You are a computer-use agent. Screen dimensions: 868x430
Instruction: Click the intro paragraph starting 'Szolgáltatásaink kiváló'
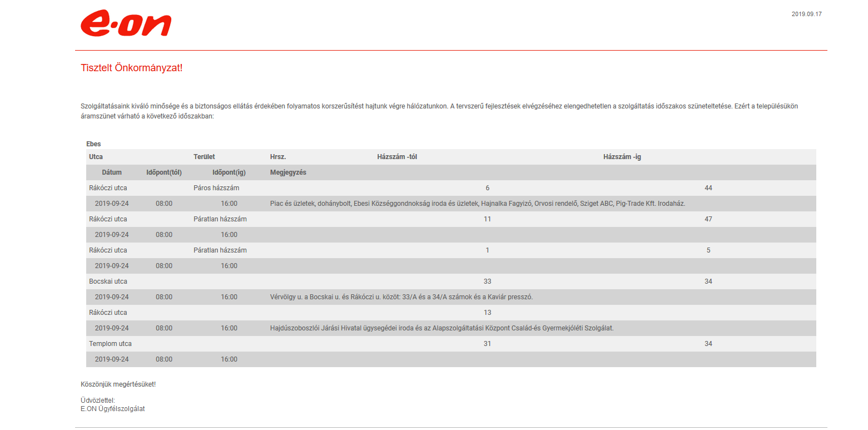point(439,111)
